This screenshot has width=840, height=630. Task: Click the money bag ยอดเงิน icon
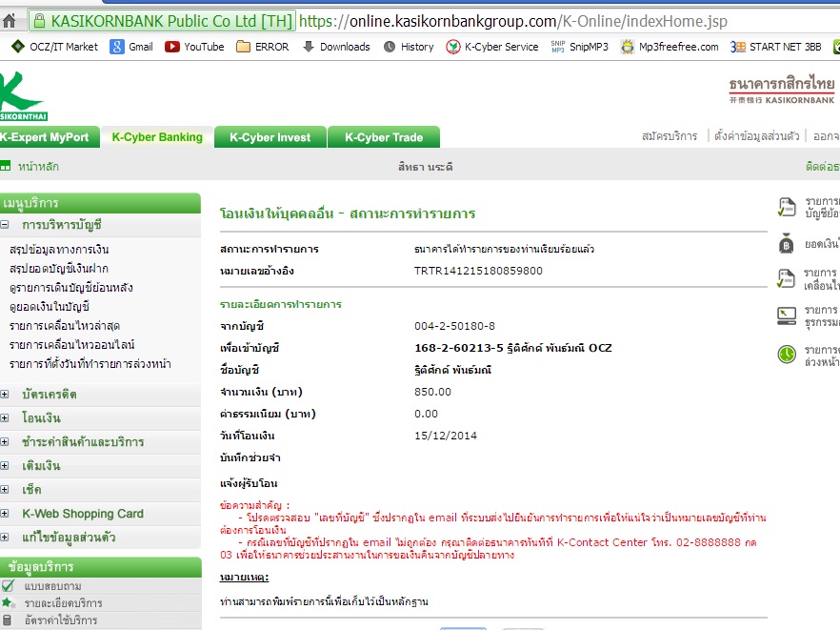click(787, 243)
